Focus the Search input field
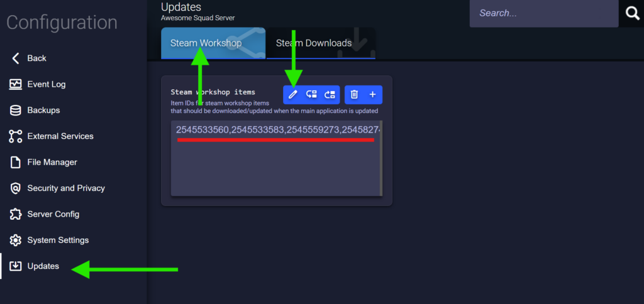Viewport: 644px width, 304px height. 543,13
